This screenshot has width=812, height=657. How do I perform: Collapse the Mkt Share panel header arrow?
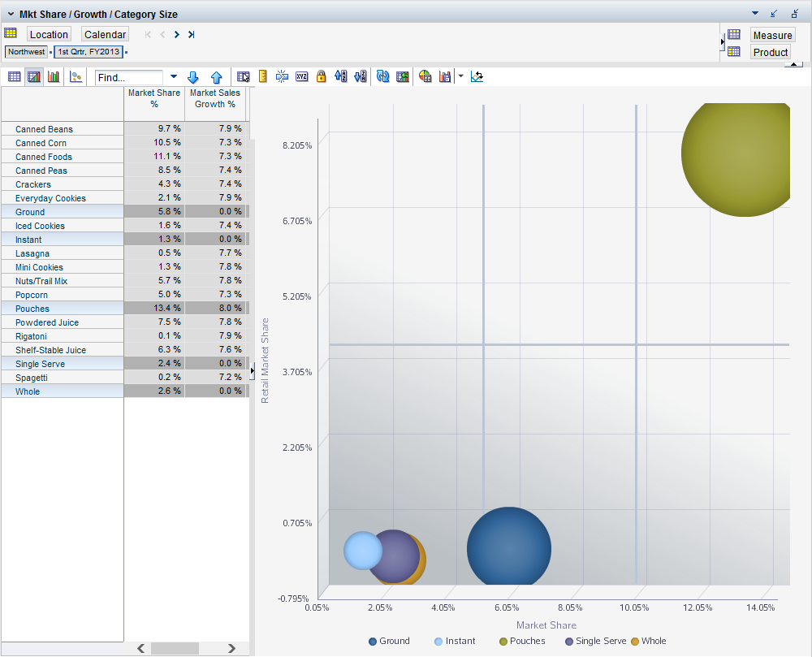[11, 14]
